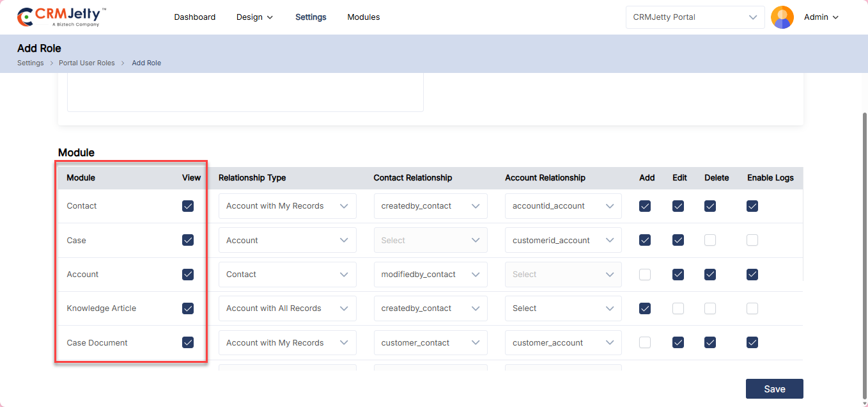Click the Admin user avatar icon
The height and width of the screenshot is (407, 868).
pos(782,17)
